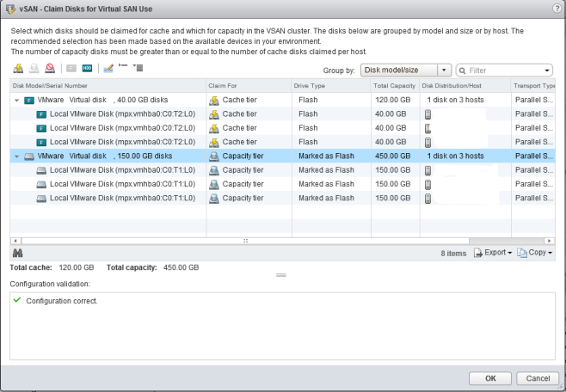Click the lightning icon in the 120.00 GB group row

[214, 101]
